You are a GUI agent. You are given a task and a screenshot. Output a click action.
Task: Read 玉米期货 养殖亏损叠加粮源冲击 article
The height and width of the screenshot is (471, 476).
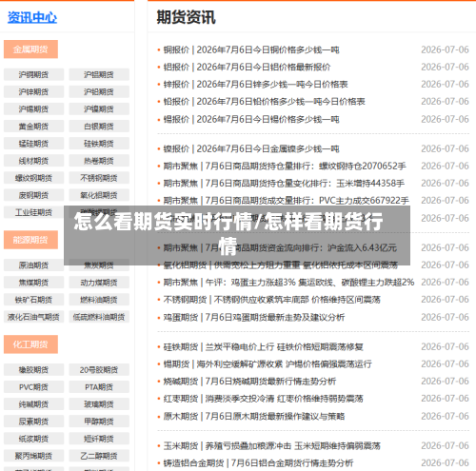(x=272, y=445)
